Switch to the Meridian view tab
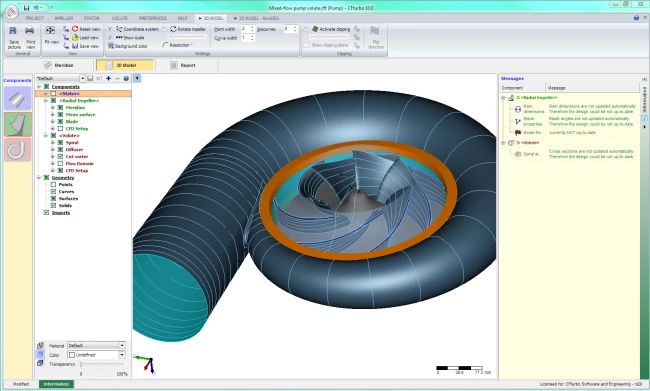 point(59,65)
